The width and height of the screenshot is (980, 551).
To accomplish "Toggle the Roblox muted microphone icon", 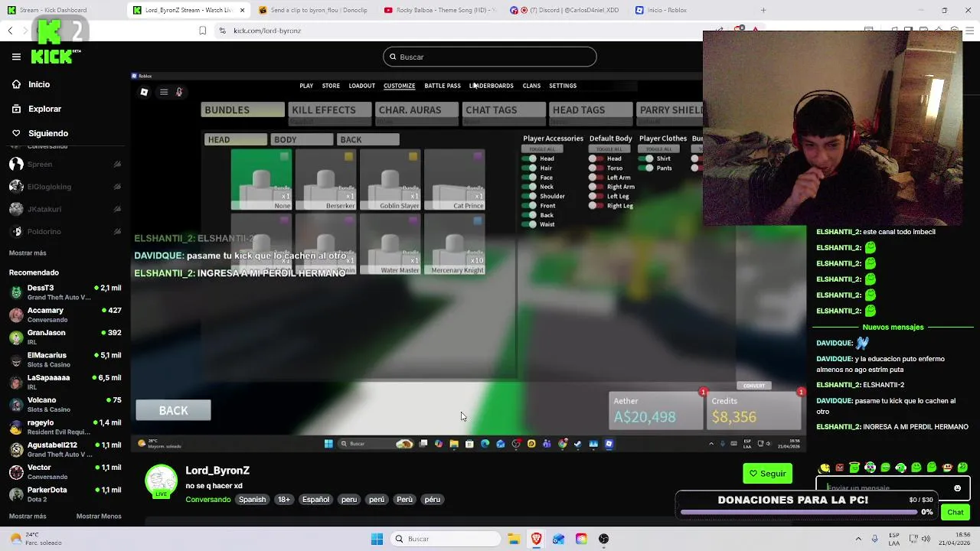I will pyautogui.click(x=179, y=93).
